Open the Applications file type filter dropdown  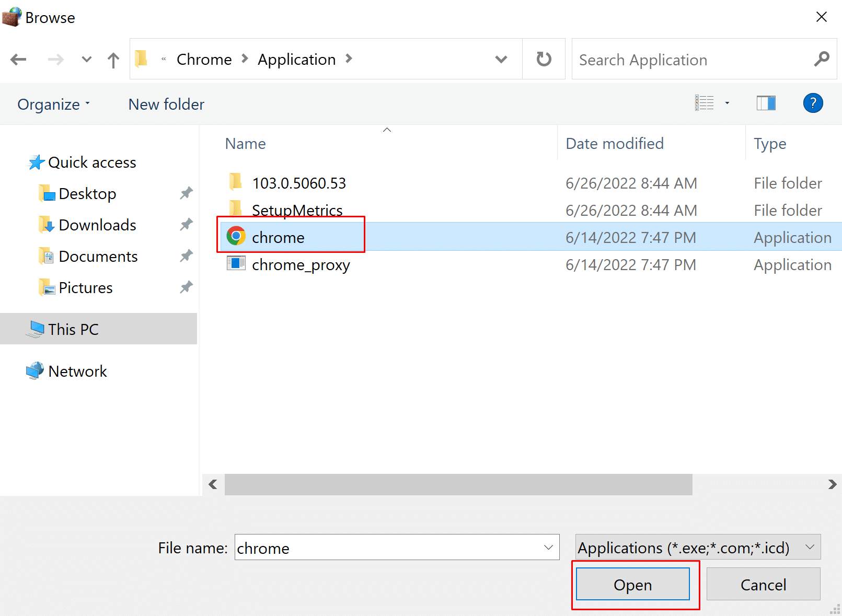(x=698, y=547)
